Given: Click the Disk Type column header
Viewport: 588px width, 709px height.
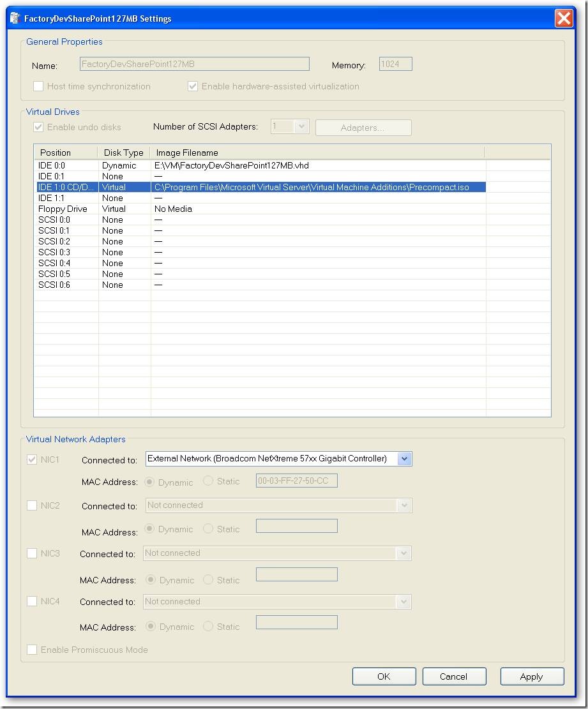Looking at the screenshot, I should click(124, 153).
